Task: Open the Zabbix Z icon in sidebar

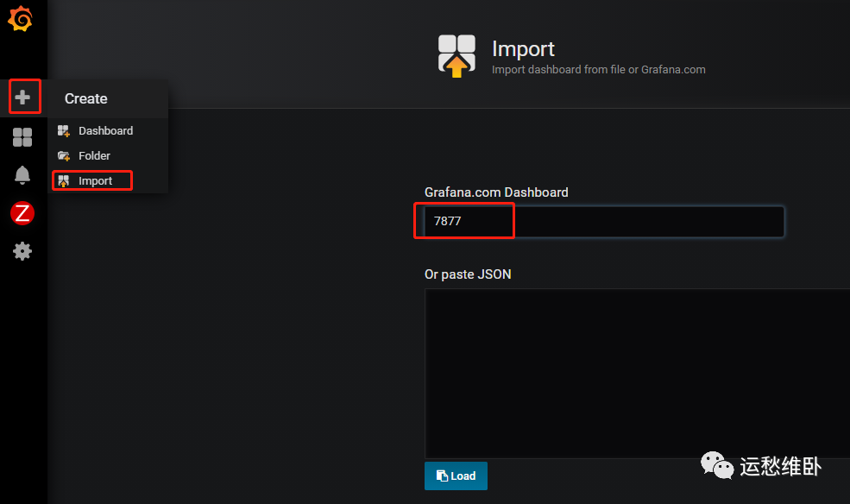Action: pyautogui.click(x=22, y=213)
